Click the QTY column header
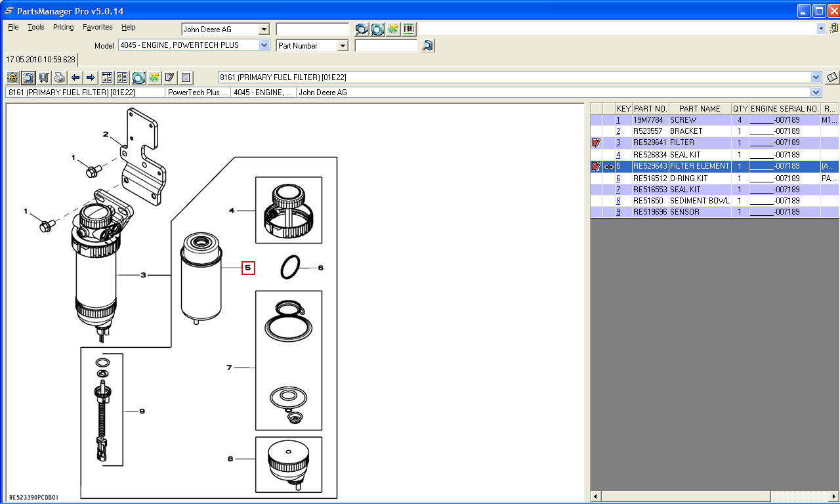Viewport: 840px width, 504px height. pyautogui.click(x=740, y=109)
